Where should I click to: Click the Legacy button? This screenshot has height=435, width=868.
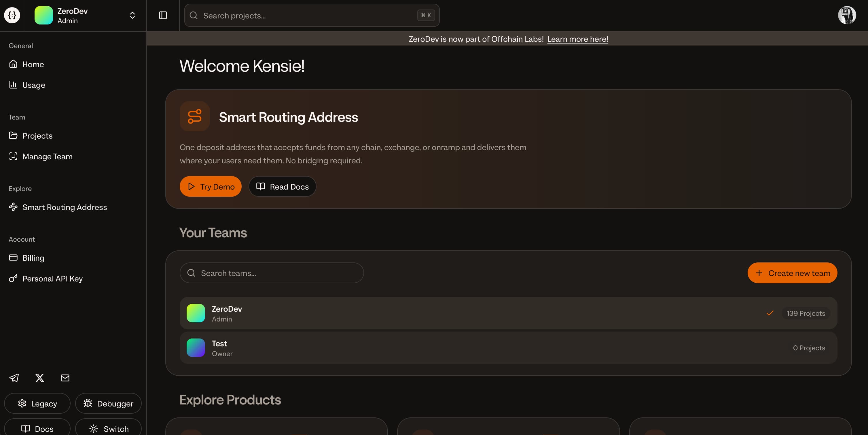click(37, 403)
